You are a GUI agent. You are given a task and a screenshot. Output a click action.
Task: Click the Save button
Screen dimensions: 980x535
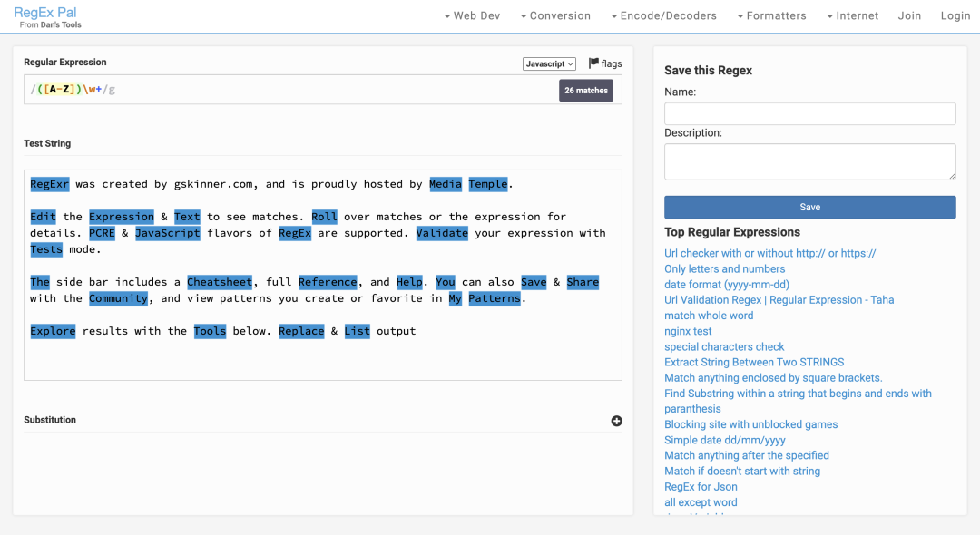810,208
